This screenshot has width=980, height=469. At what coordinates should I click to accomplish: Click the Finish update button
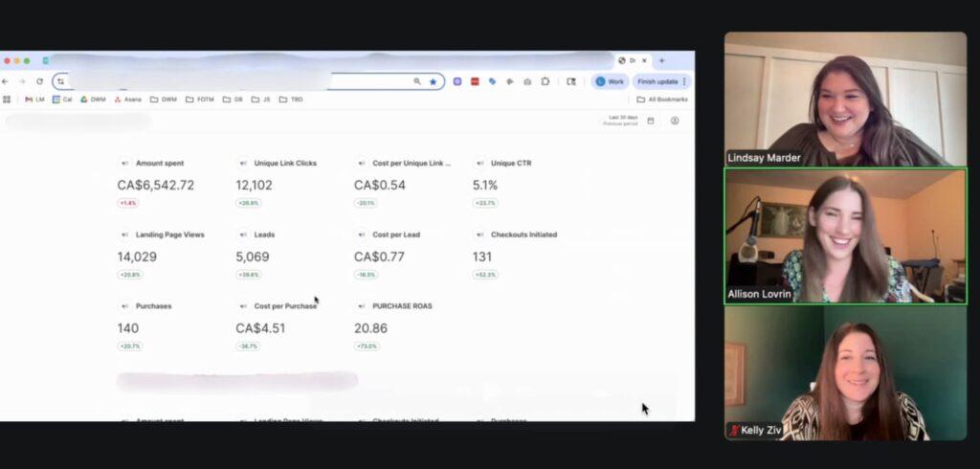(660, 82)
